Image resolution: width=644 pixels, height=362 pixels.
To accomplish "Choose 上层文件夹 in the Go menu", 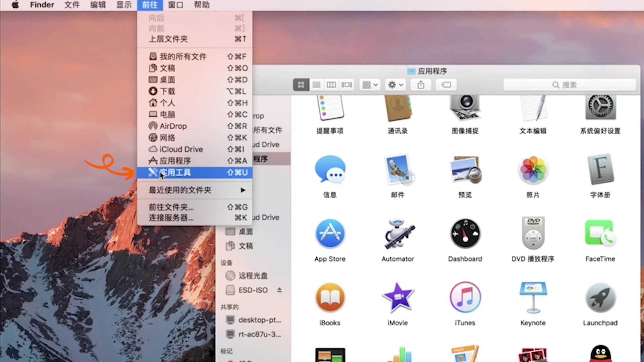I will [x=195, y=39].
